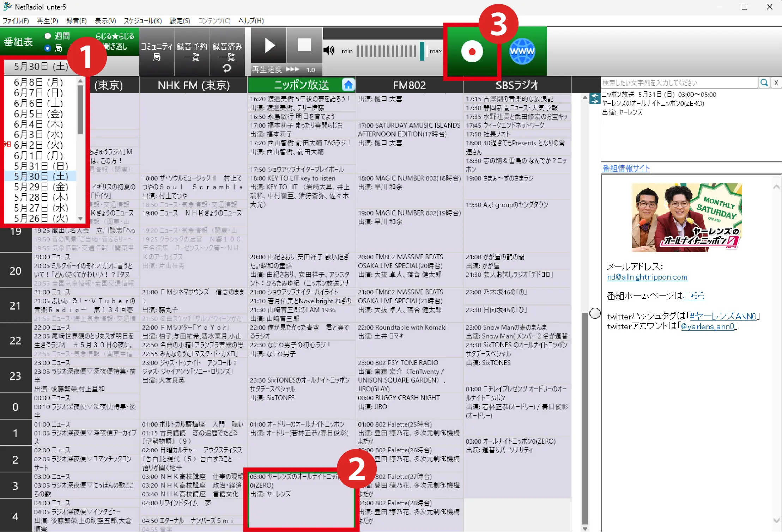Stop playback with the square stop button
This screenshot has width=782, height=532.
pyautogui.click(x=304, y=45)
